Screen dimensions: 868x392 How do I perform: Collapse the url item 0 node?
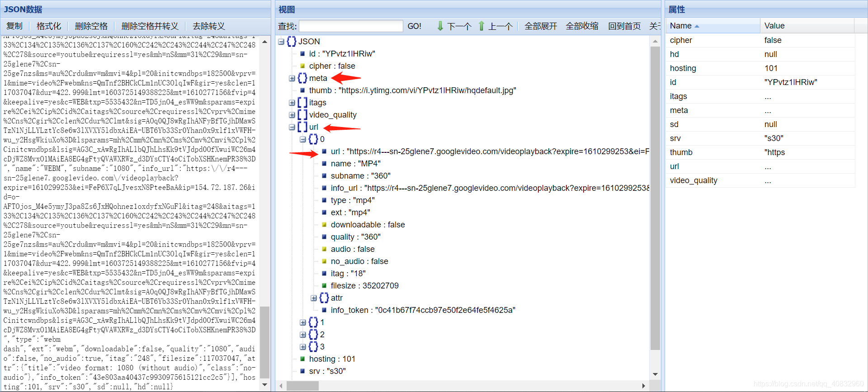click(303, 139)
